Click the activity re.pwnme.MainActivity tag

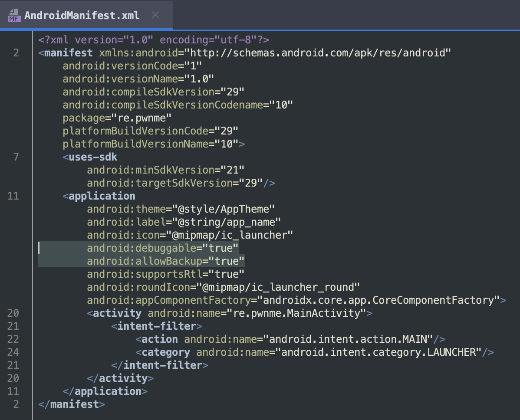pos(230,313)
